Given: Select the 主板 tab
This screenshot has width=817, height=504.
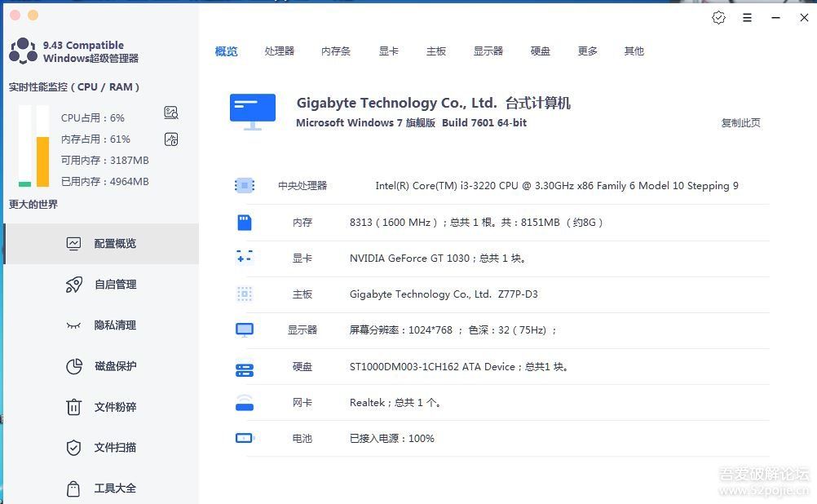Looking at the screenshot, I should 436,51.
